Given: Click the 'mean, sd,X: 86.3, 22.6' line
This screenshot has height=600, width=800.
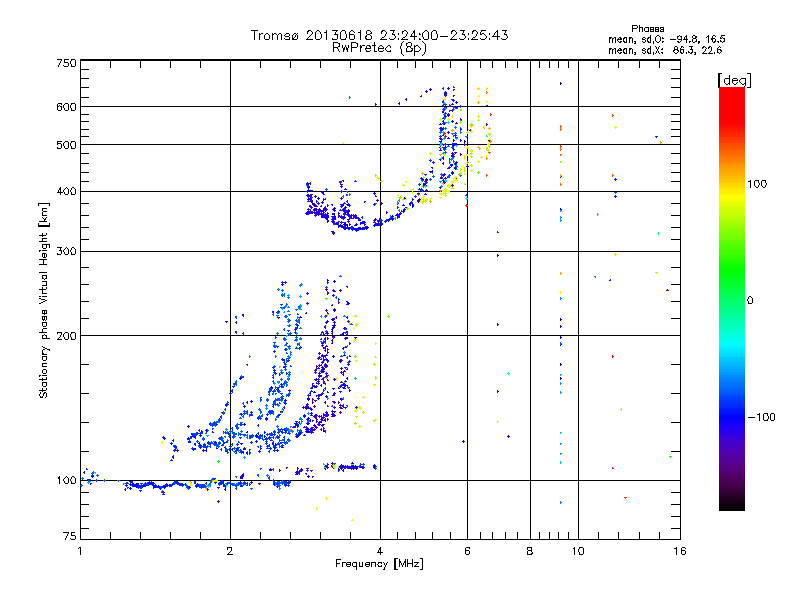Looking at the screenshot, I should point(665,50).
